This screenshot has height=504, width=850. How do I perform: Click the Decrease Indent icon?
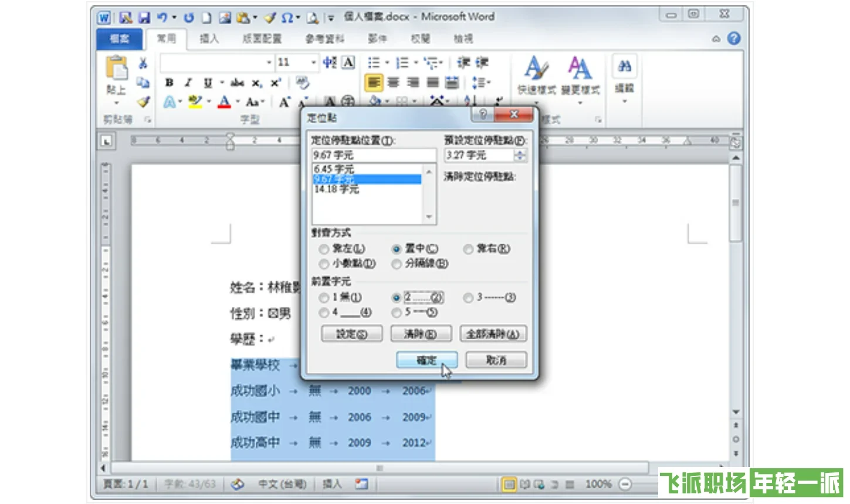[463, 63]
